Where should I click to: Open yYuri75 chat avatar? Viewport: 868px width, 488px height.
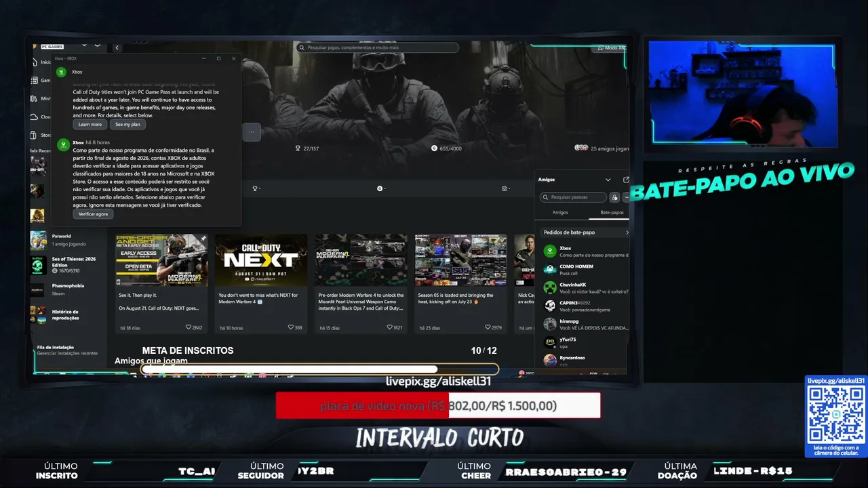point(550,342)
